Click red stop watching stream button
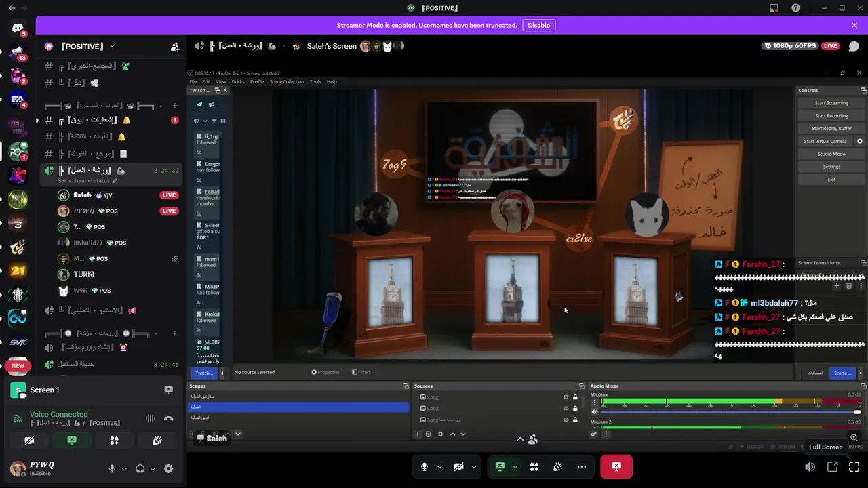 616,466
